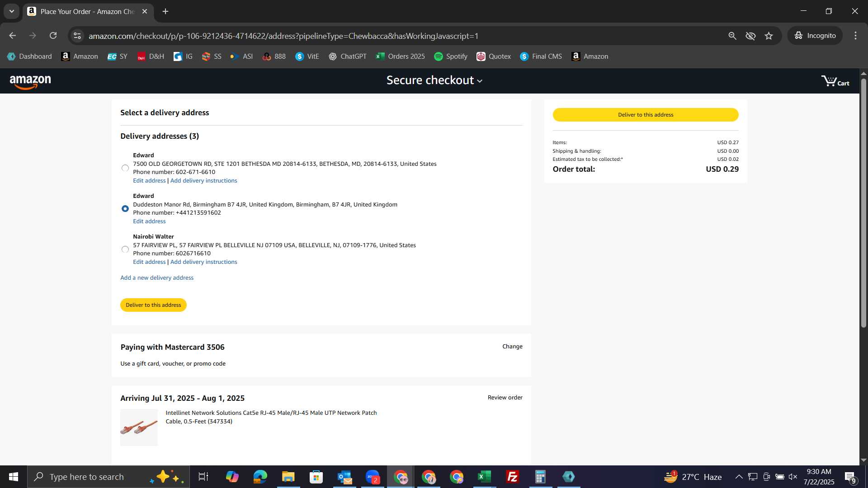This screenshot has height=488, width=868.
Task: Open the tab search dropdown arrow
Action: tap(12, 11)
